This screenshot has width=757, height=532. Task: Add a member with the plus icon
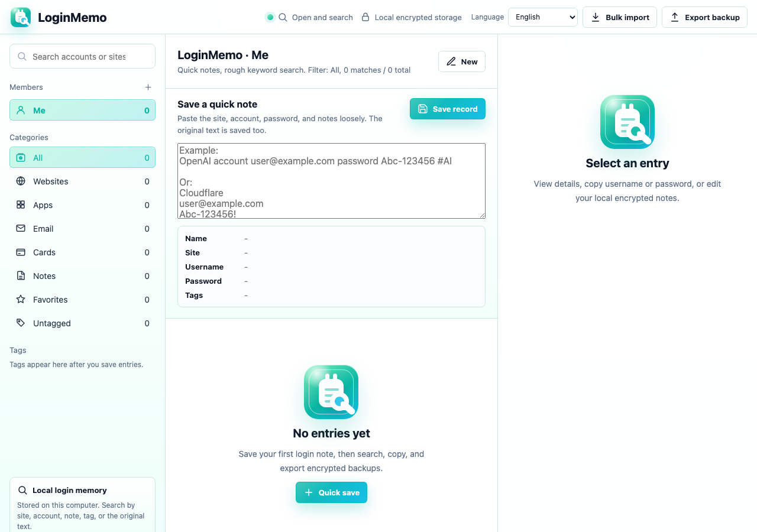coord(148,87)
